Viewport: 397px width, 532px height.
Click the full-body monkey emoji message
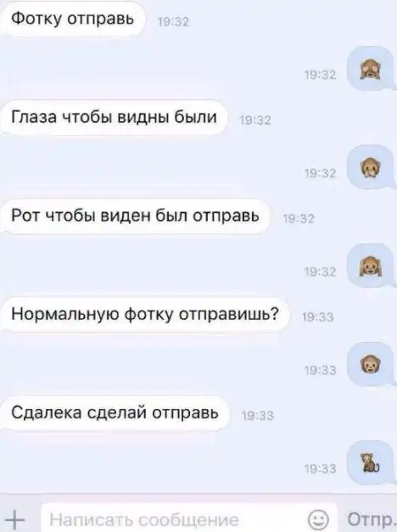[x=371, y=462]
